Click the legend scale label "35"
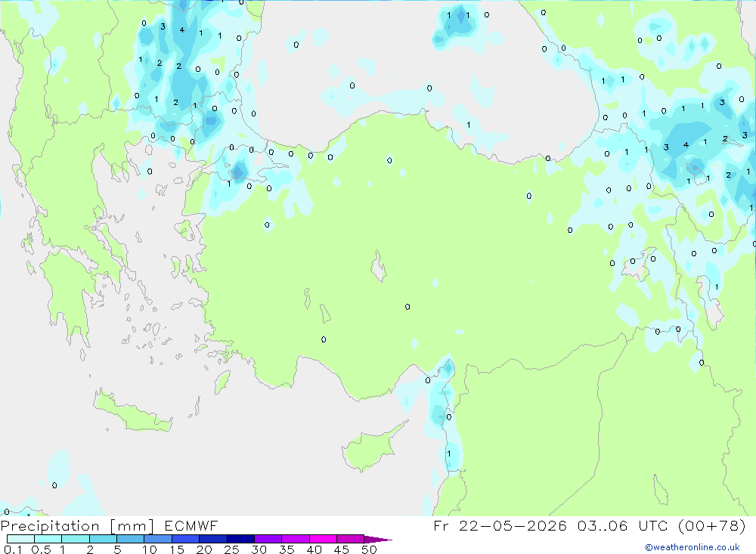Image resolution: width=756 pixels, height=554 pixels. coord(287,549)
